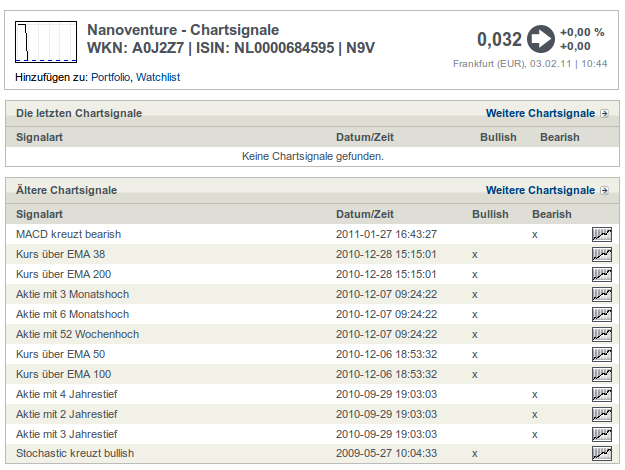
Task: Open chart icon for Aktie mit 3 Monatshoch
Action: [601, 294]
